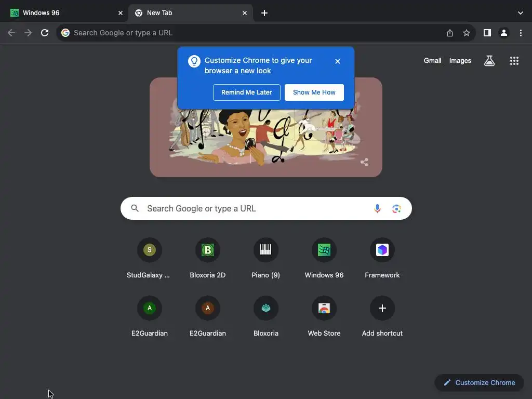This screenshot has width=532, height=399.
Task: Toggle the side panel icon
Action: point(487,33)
